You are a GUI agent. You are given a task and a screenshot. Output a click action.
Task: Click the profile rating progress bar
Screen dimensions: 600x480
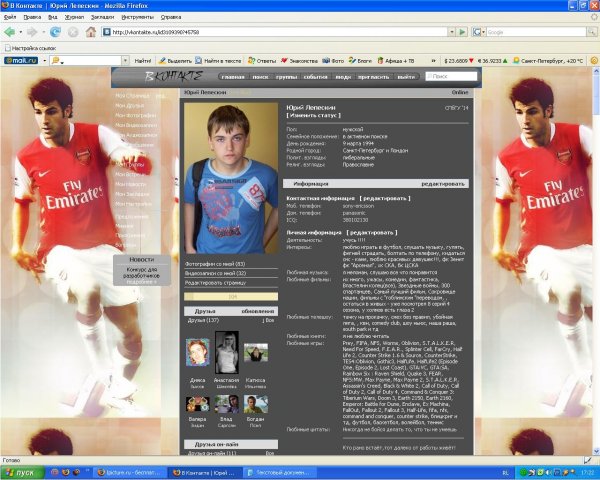231,297
